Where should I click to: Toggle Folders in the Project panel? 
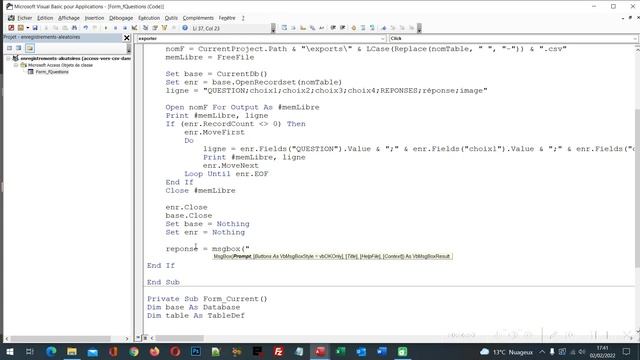click(30, 48)
